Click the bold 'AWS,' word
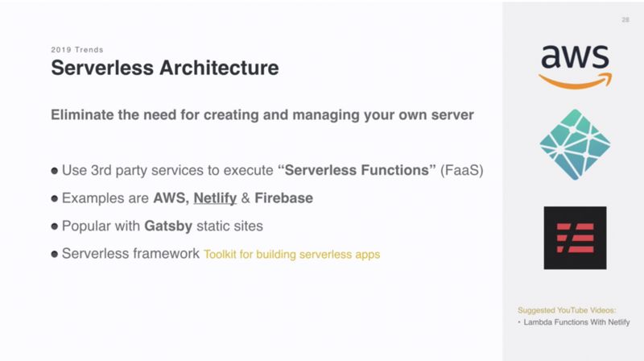This screenshot has width=644, height=361. coord(171,198)
